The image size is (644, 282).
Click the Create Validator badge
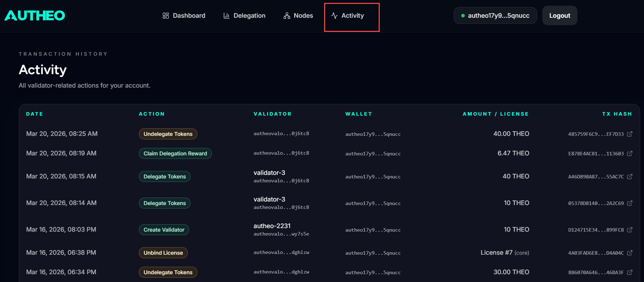(x=164, y=230)
